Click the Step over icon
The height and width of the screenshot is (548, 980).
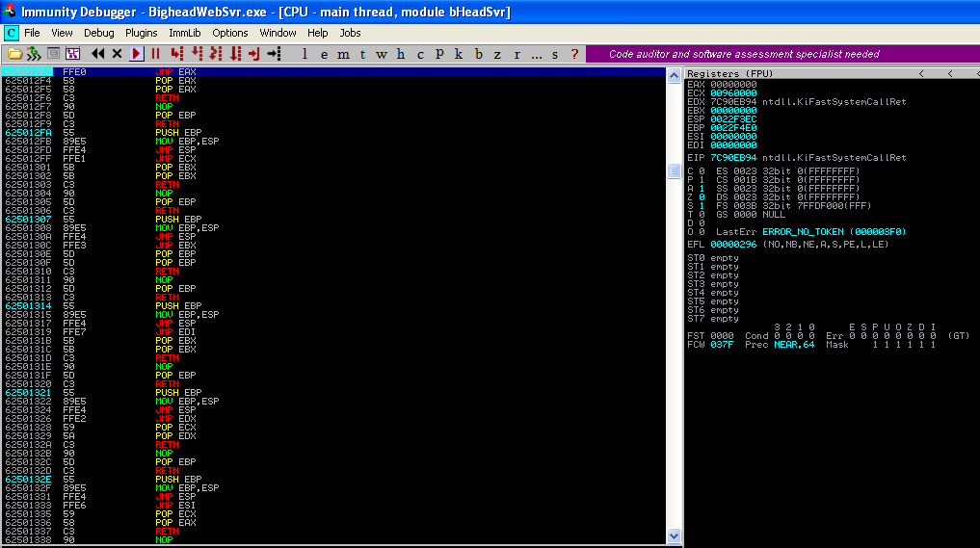(198, 54)
